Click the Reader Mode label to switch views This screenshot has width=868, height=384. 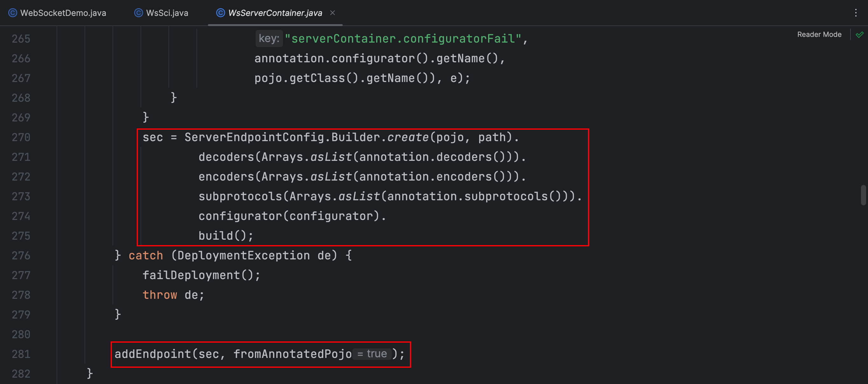[x=819, y=34]
